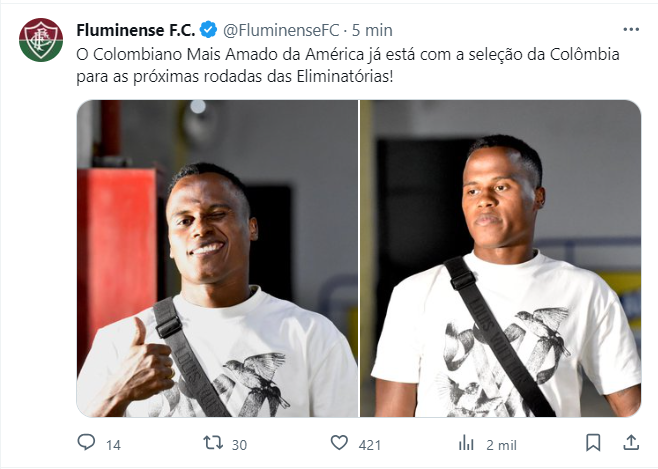Click the 421 likes count
This screenshot has width=658, height=469.
(370, 445)
